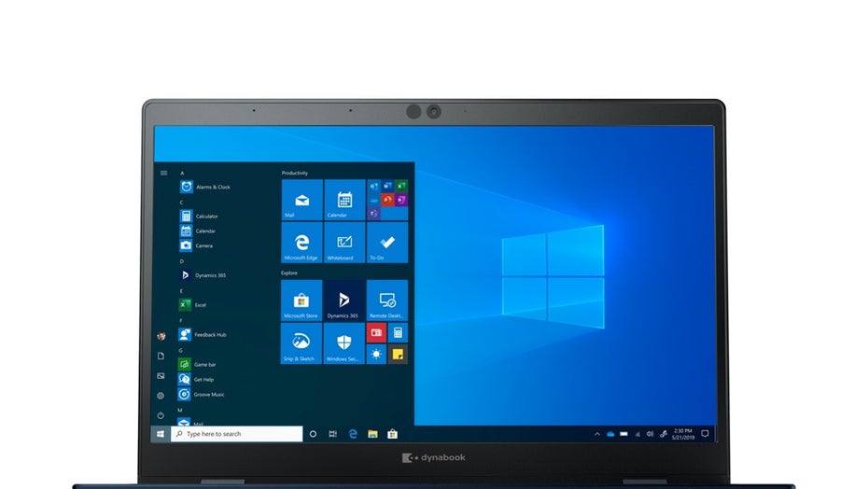Viewport: 868px width, 489px height.
Task: Show hidden system tray icons chevron
Action: (597, 434)
